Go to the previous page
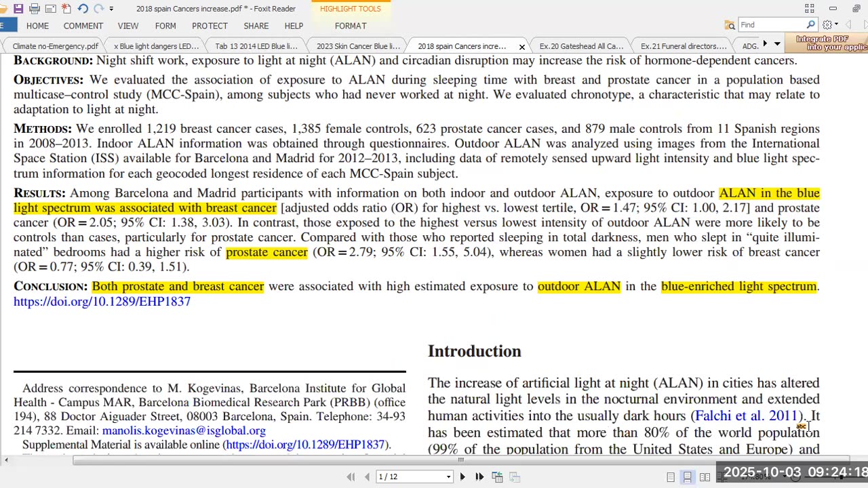 click(367, 477)
